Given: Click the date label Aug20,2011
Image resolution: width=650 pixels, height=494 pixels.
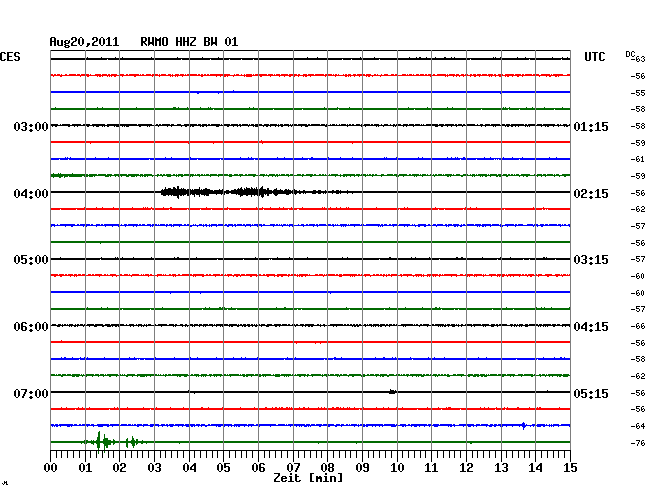Looking at the screenshot, I should click(x=84, y=42).
